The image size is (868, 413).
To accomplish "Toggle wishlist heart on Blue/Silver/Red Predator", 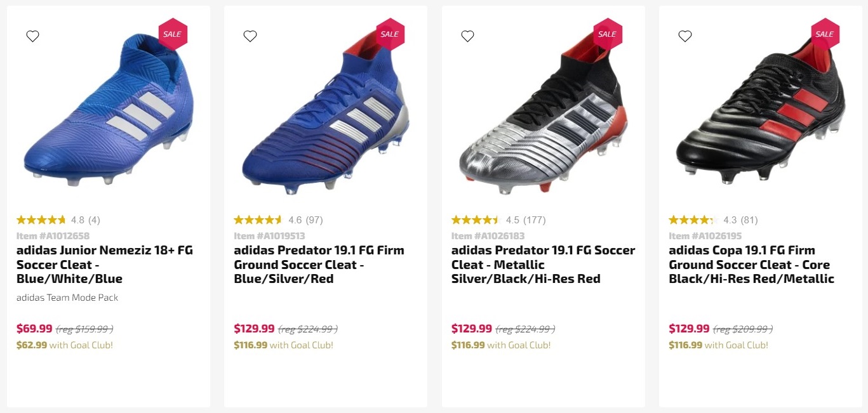I will click(250, 36).
